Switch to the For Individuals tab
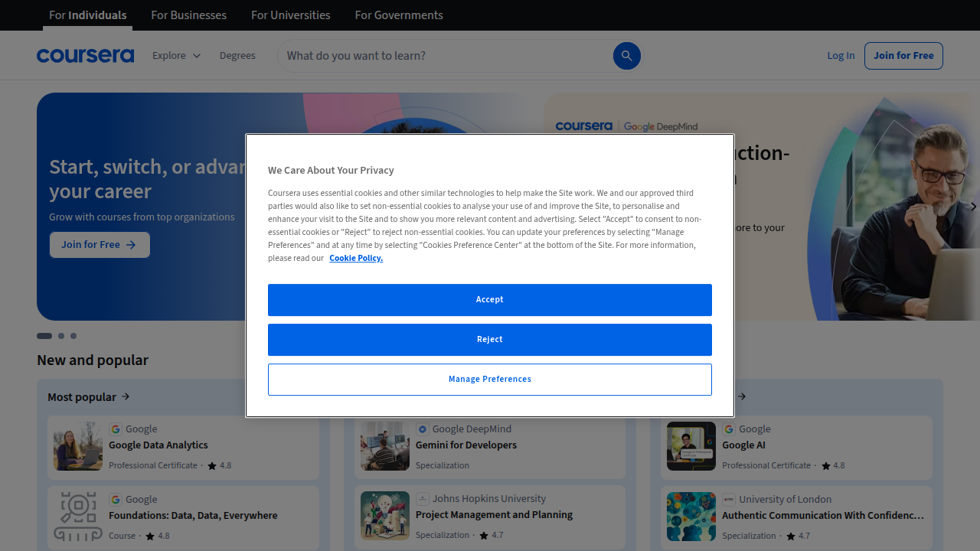Screen dimensions: 980x551 (x=88, y=15)
